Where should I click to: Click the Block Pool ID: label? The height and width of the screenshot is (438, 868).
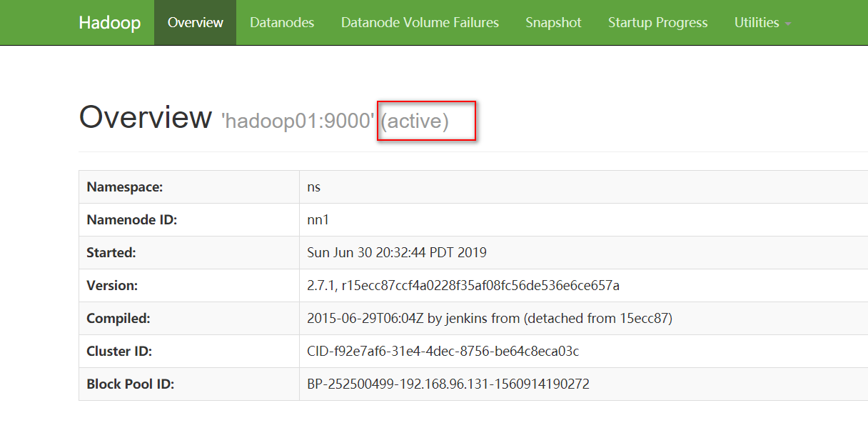tap(130, 384)
